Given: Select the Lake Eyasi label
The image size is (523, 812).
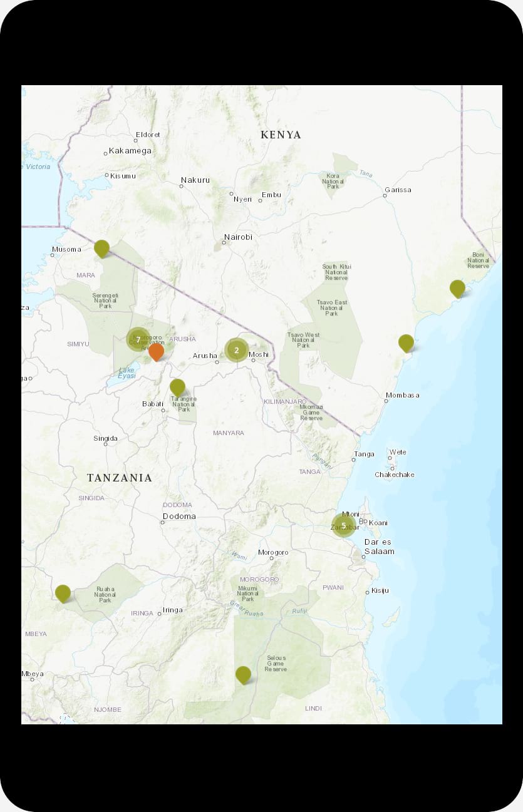Looking at the screenshot, I should coord(127,374).
